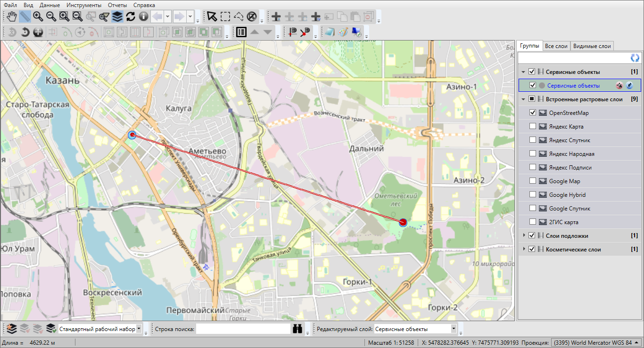
Task: Open the Стандартный рабочий набор dropdown
Action: (139, 329)
